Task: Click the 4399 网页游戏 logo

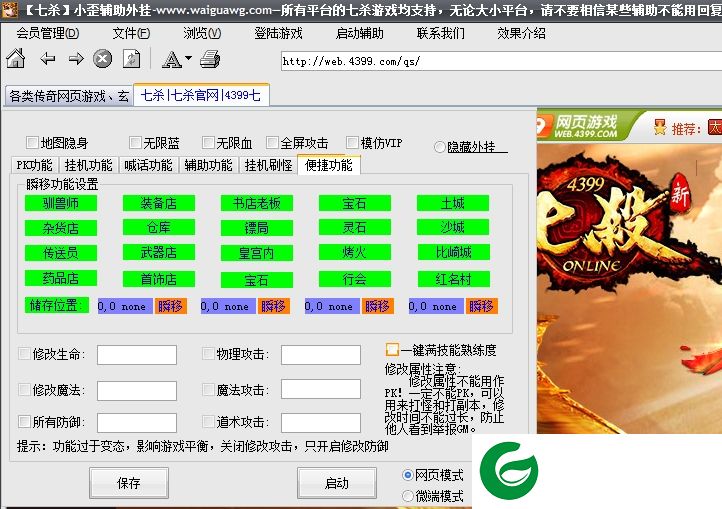Action: pos(578,126)
